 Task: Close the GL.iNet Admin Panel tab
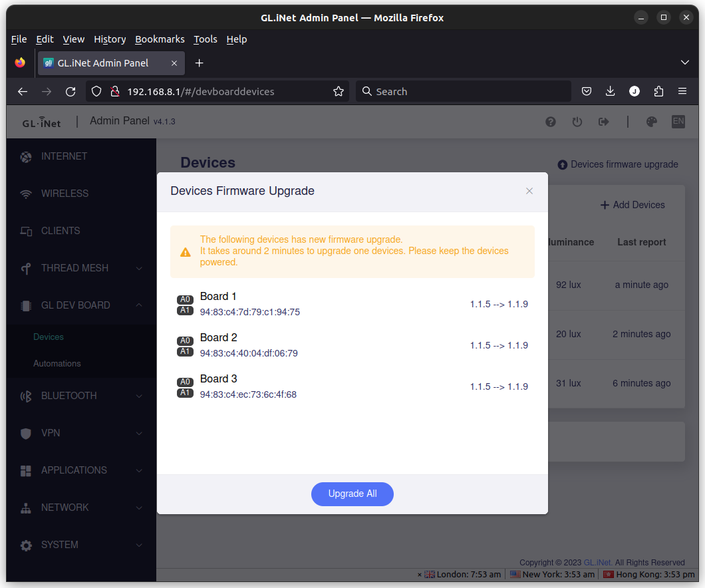(174, 63)
